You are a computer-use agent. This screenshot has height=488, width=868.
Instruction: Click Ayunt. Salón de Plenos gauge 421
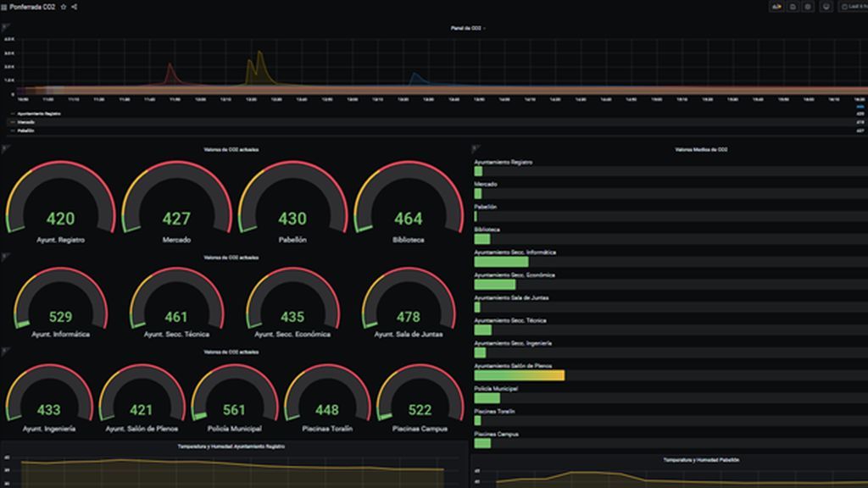point(142,398)
